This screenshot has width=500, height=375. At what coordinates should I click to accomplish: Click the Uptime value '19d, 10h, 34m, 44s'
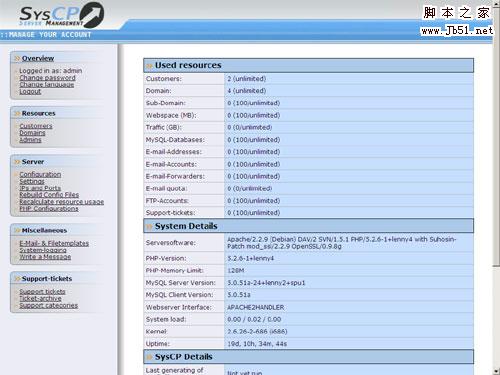click(257, 344)
